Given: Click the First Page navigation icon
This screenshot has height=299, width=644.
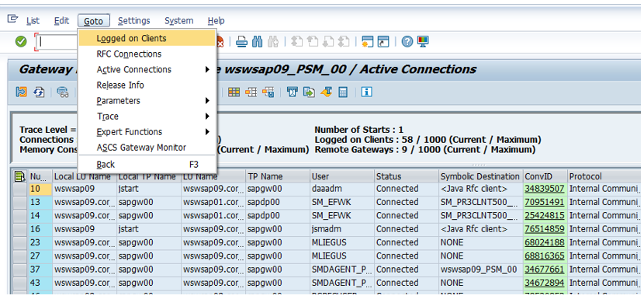Looking at the screenshot, I should click(x=296, y=41).
